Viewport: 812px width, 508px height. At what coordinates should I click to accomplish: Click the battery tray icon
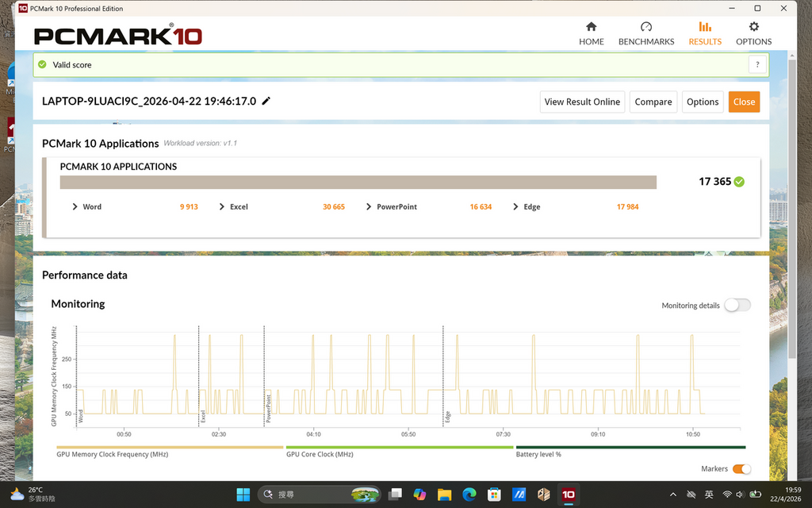click(x=755, y=495)
